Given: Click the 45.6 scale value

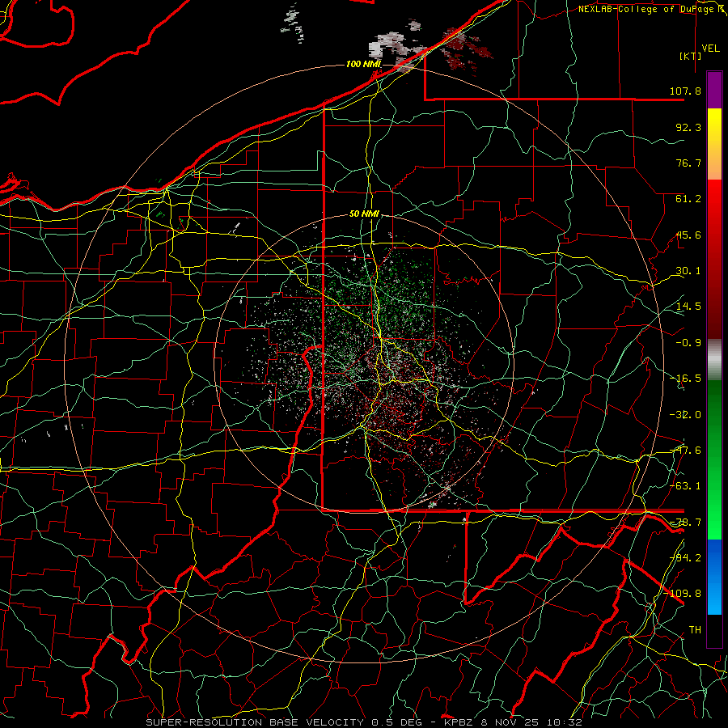Looking at the screenshot, I should click(688, 235).
